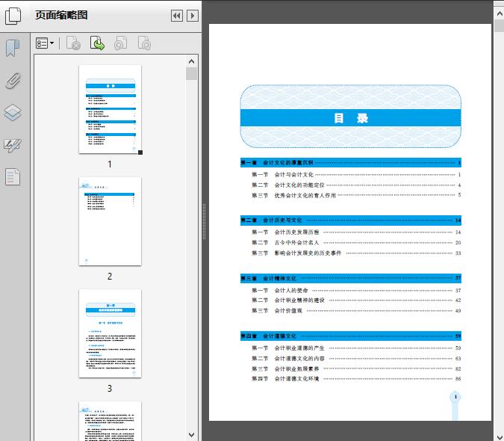Collapse the page thumbnails panel
Viewport: 504px width, 441px height.
pyautogui.click(x=177, y=16)
